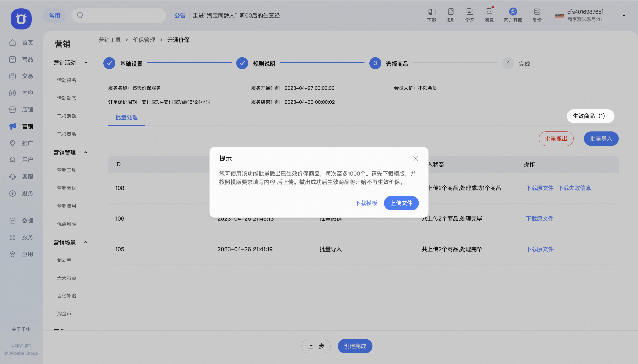
Task: Open 交易 transactions in sidebar
Action: point(21,76)
